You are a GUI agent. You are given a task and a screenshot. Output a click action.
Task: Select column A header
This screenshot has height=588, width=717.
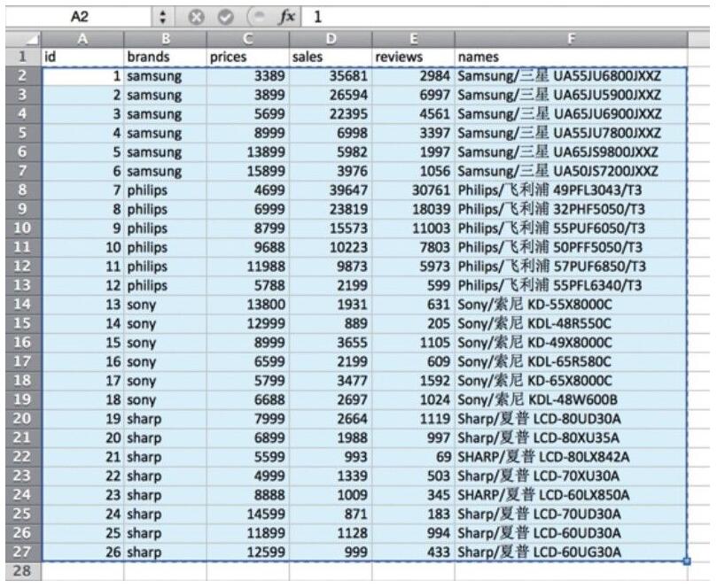82,39
